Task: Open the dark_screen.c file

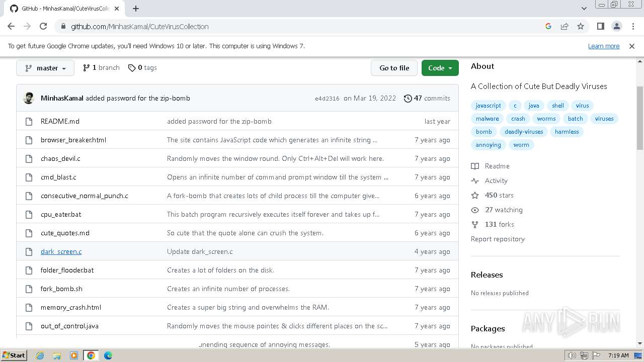Action: (x=61, y=251)
